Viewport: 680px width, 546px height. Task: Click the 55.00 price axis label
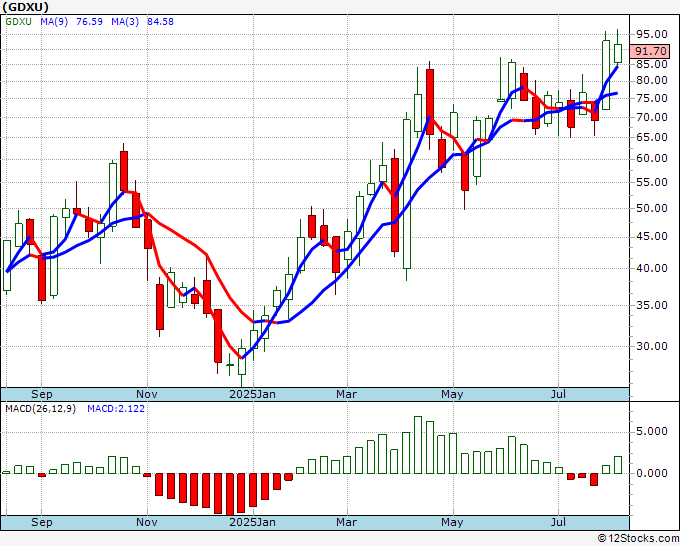651,182
